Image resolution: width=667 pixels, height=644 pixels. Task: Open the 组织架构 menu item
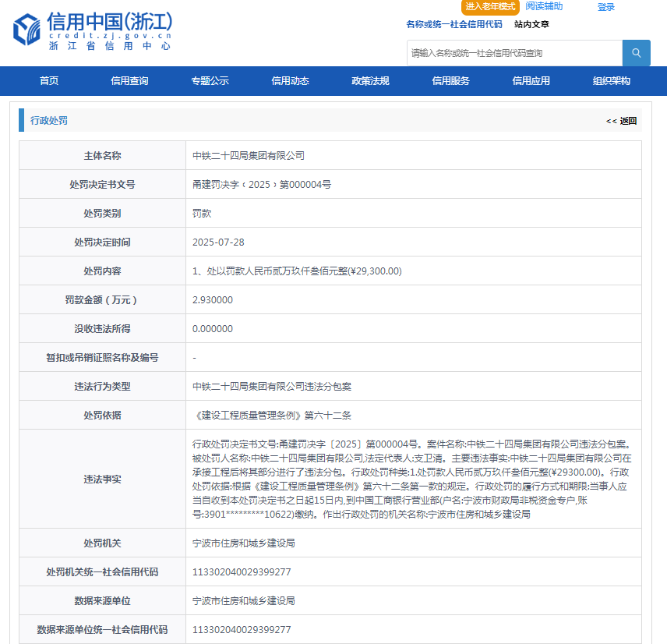coord(611,81)
